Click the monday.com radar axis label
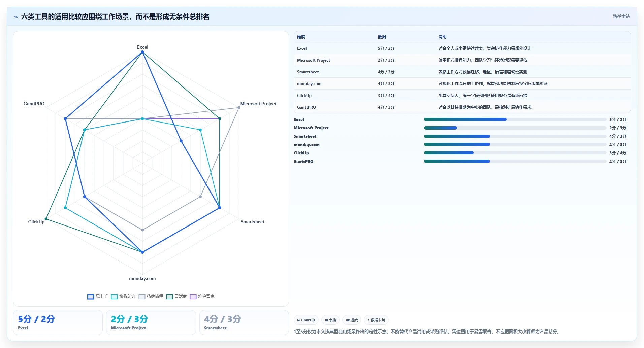The image size is (644, 348). 142,278
